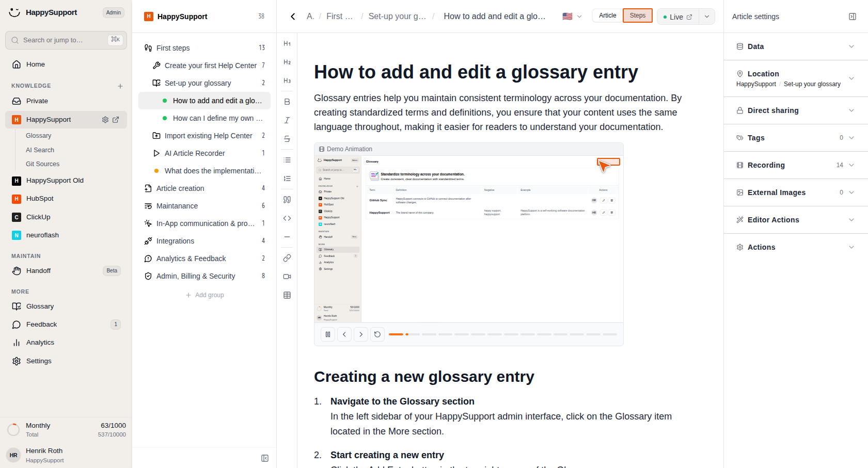Insert a horizontal divider line
This screenshot has height=468, width=868.
click(287, 237)
